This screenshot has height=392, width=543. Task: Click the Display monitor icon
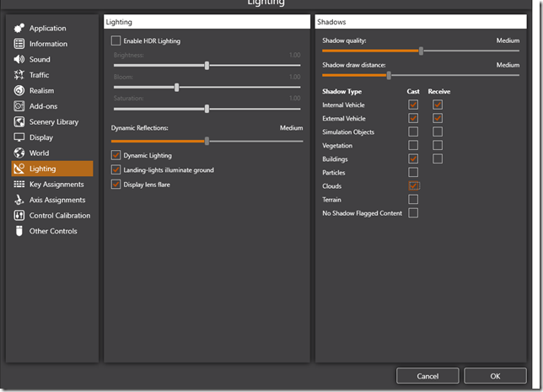(x=19, y=137)
